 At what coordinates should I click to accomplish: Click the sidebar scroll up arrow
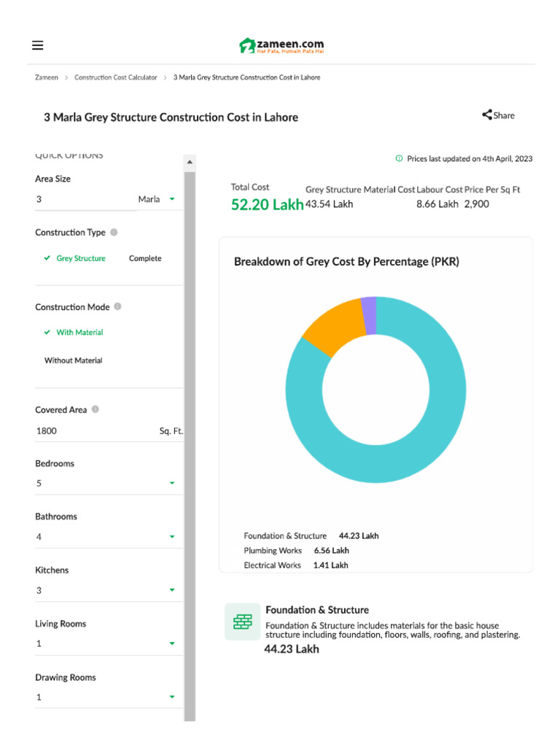[x=190, y=161]
